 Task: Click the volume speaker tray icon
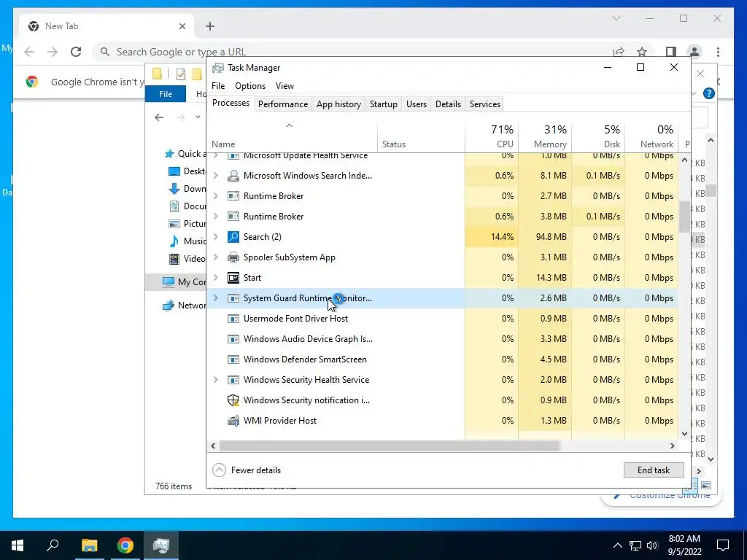652,545
